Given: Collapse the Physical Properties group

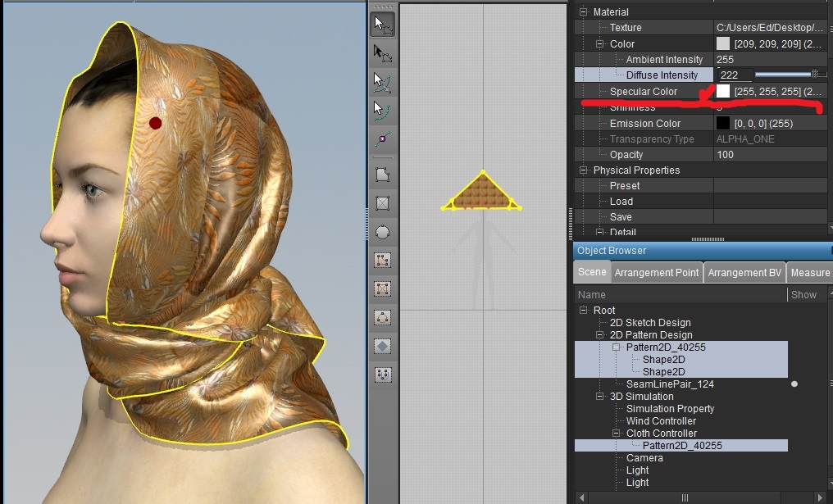Looking at the screenshot, I should [x=583, y=170].
